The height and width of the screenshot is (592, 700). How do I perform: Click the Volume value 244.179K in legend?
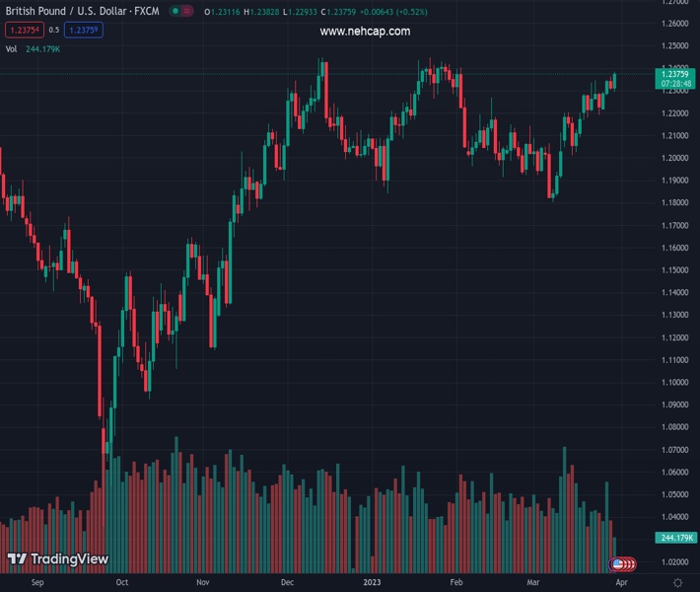point(43,48)
